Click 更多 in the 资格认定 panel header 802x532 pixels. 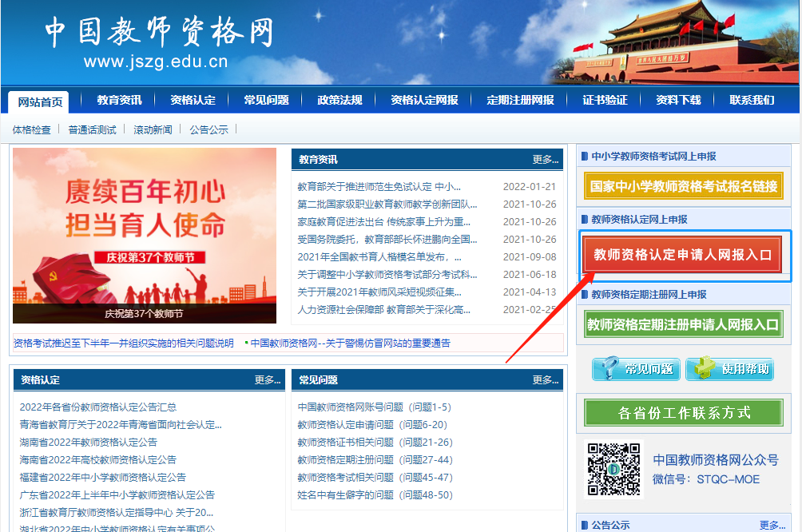pyautogui.click(x=268, y=380)
